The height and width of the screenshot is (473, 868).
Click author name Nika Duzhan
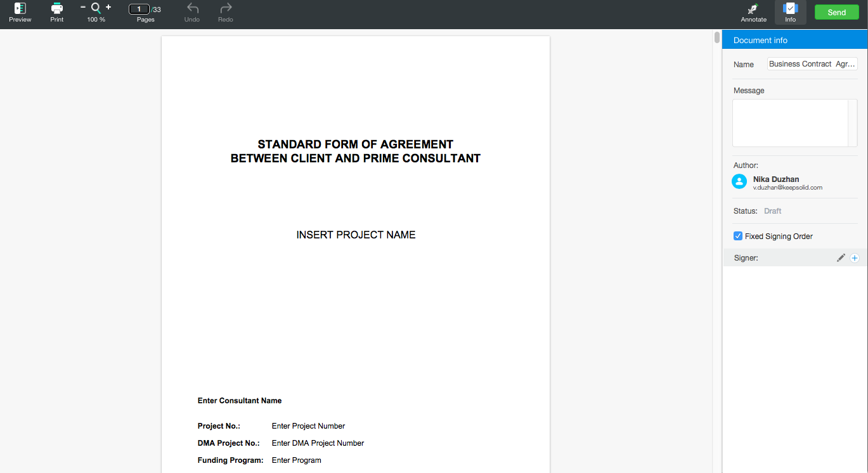pyautogui.click(x=776, y=179)
